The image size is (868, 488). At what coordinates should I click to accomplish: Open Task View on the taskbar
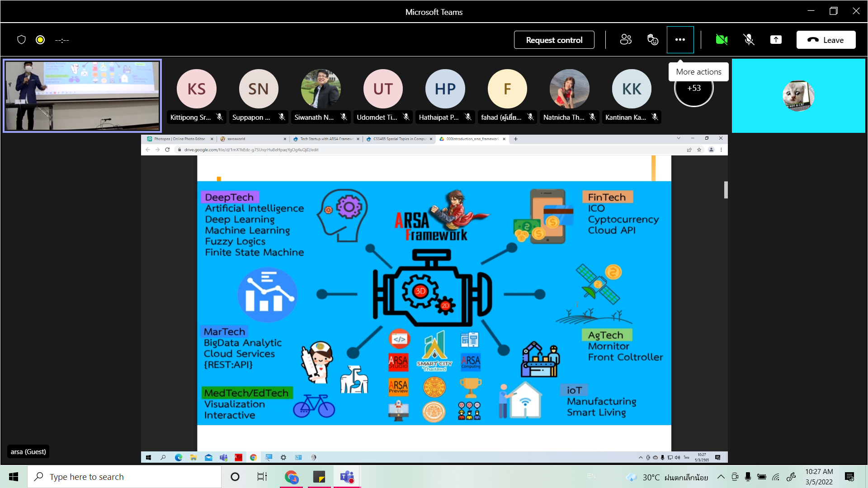tap(262, 477)
